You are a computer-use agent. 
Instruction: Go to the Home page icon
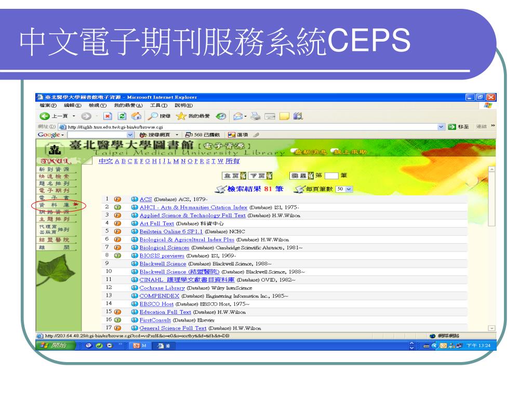[137, 116]
